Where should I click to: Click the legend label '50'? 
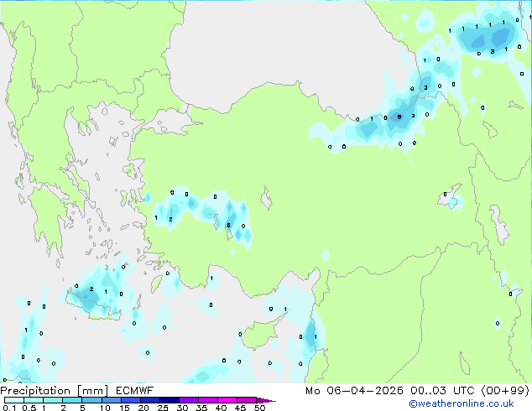(x=259, y=408)
